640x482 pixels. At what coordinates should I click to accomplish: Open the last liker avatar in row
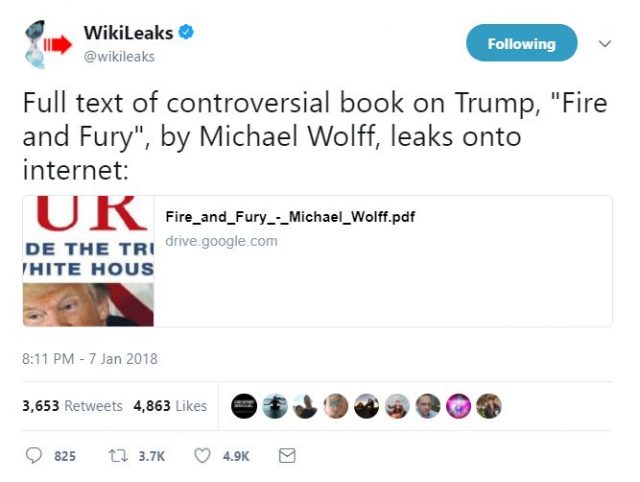pos(489,406)
